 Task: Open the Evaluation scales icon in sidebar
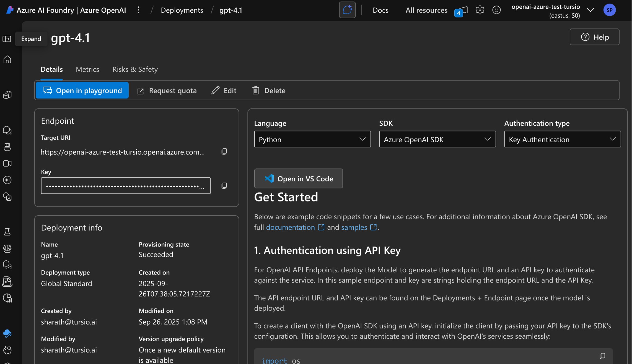tap(7, 249)
